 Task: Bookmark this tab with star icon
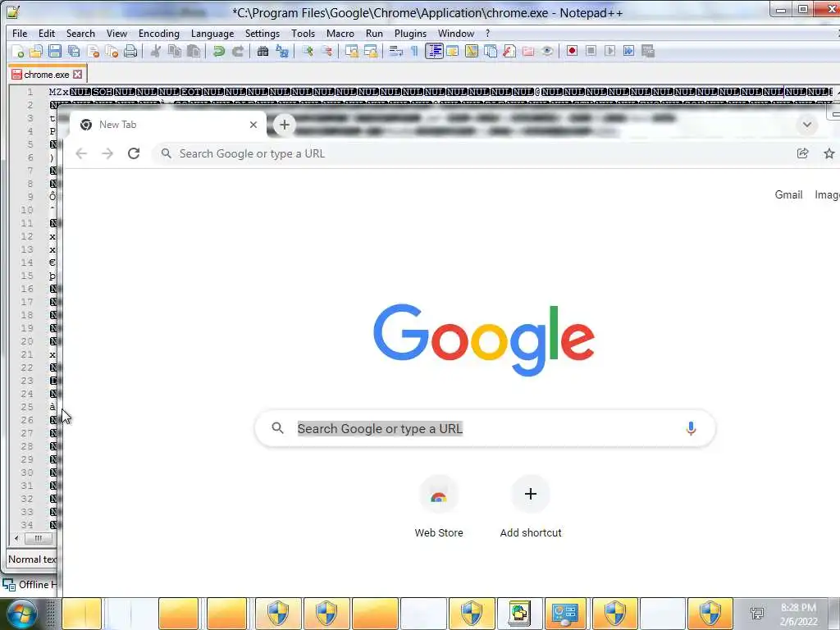(829, 153)
